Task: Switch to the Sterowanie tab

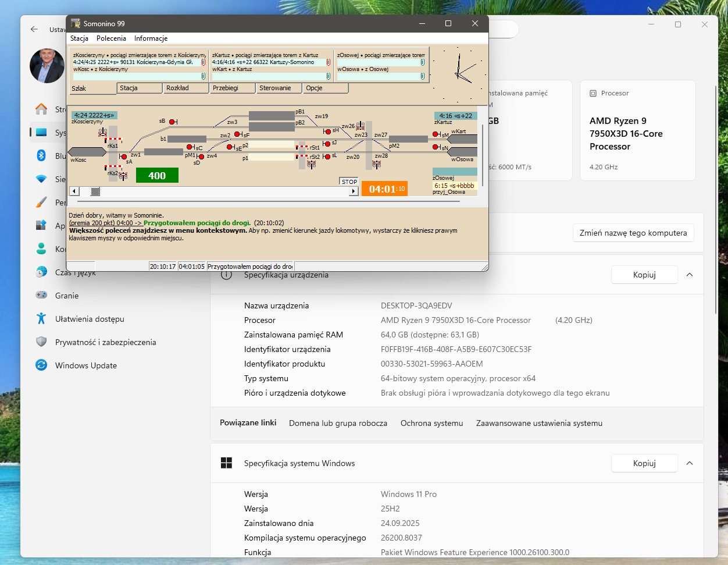Action: pyautogui.click(x=278, y=88)
